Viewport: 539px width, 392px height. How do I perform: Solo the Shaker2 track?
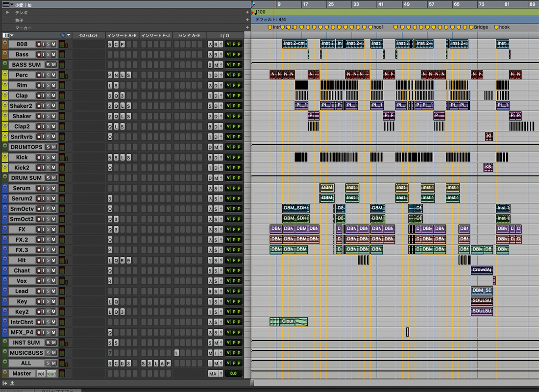(x=49, y=106)
